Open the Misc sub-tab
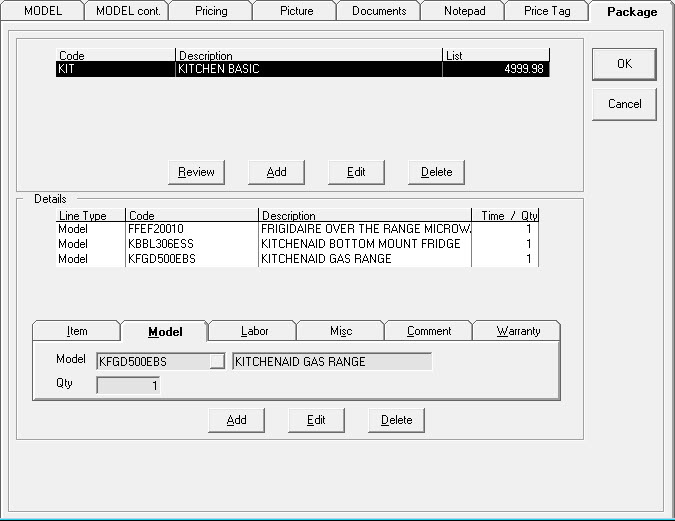The height and width of the screenshot is (521, 675). coord(341,331)
